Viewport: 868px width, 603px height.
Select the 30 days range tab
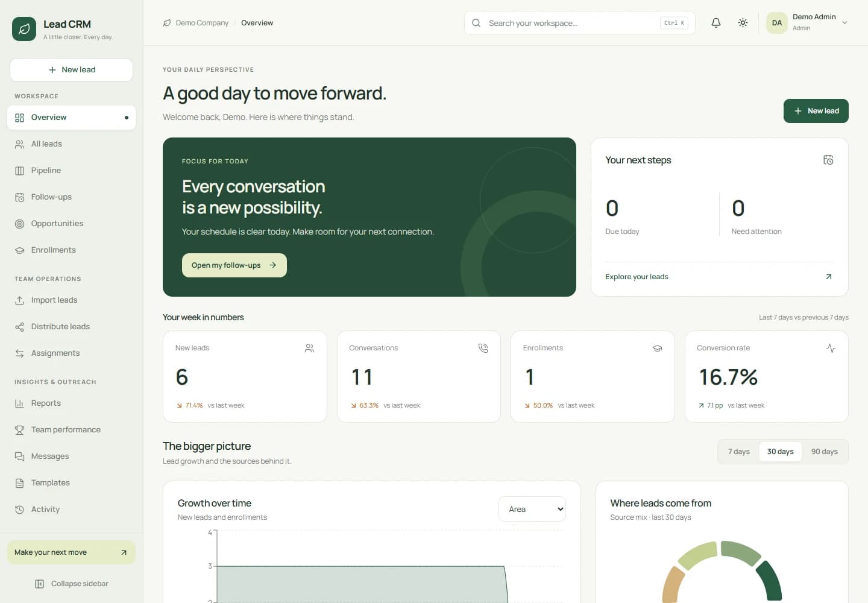click(x=780, y=452)
